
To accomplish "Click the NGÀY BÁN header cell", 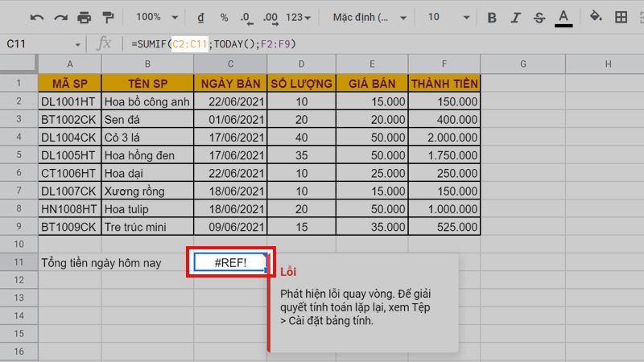I will (x=230, y=84).
